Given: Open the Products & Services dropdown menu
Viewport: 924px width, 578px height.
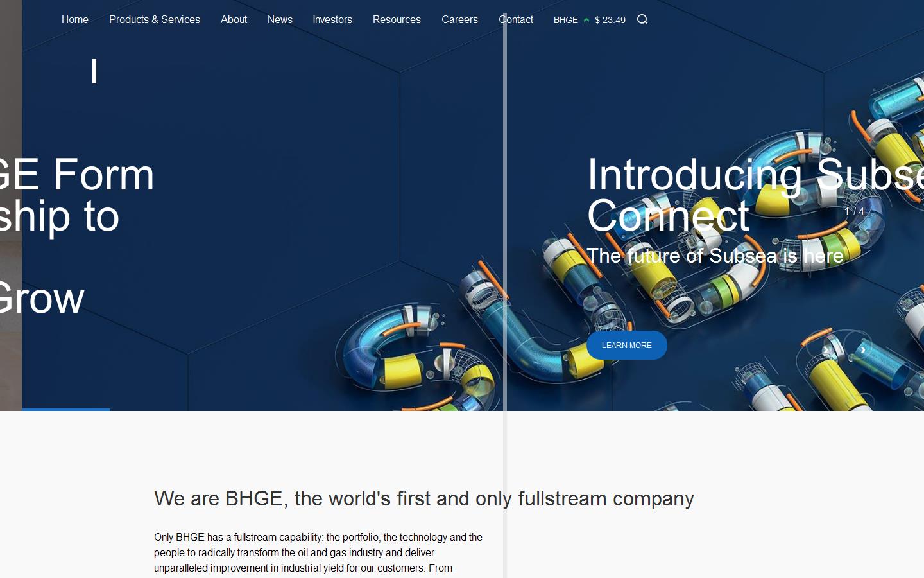Looking at the screenshot, I should pyautogui.click(x=155, y=20).
